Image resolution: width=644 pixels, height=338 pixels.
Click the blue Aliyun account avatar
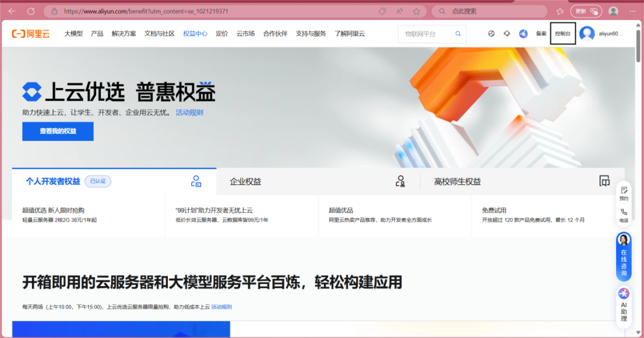(587, 34)
